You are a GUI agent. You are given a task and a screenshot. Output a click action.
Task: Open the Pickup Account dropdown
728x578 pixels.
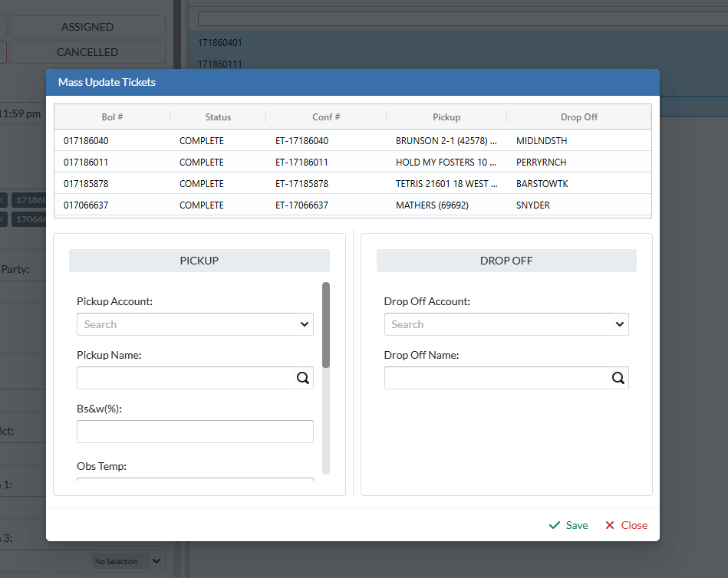(x=304, y=324)
